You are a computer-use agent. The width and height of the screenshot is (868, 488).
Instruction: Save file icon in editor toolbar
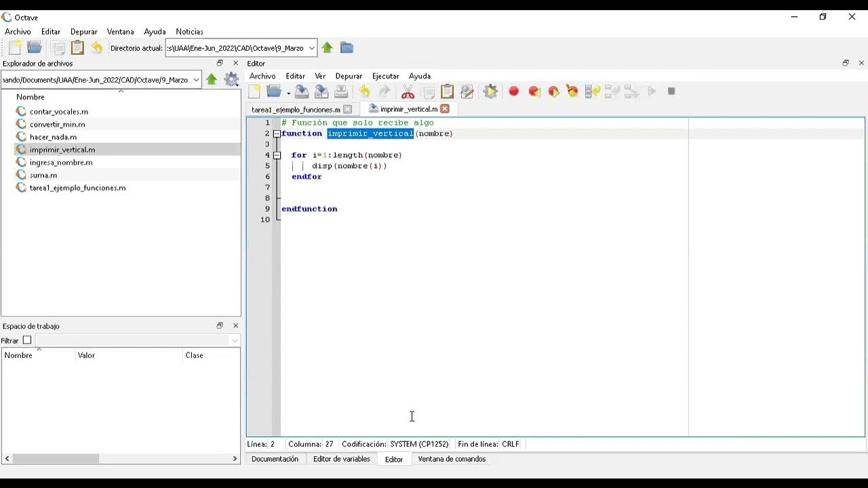click(x=302, y=91)
